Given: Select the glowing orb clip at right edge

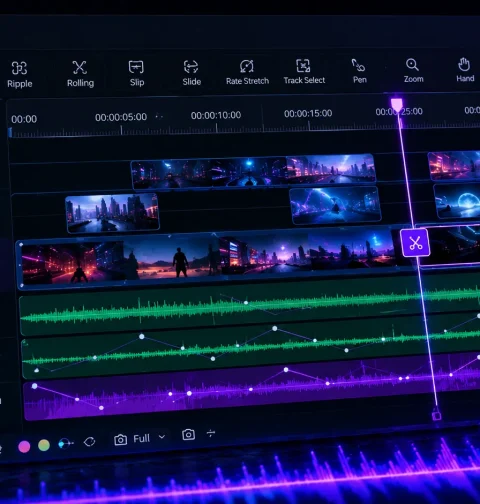Looking at the screenshot, I should (457, 201).
